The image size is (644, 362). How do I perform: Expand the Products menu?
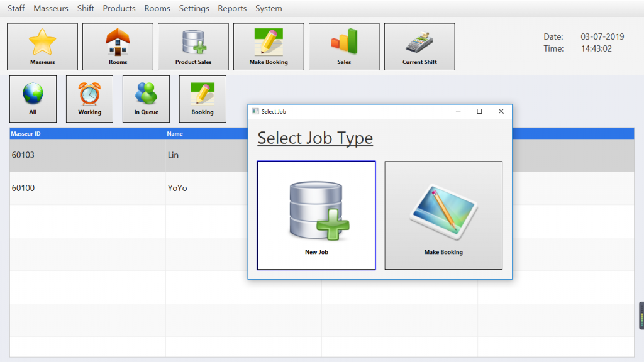[119, 8]
